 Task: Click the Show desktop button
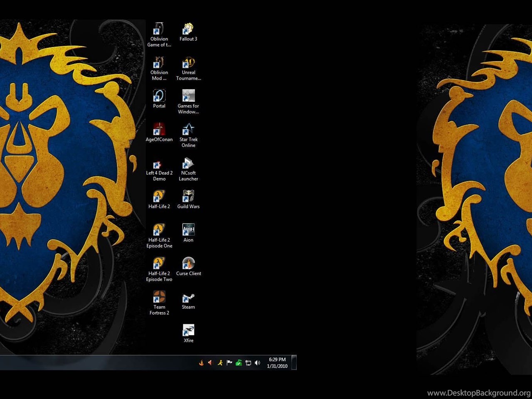(x=294, y=362)
